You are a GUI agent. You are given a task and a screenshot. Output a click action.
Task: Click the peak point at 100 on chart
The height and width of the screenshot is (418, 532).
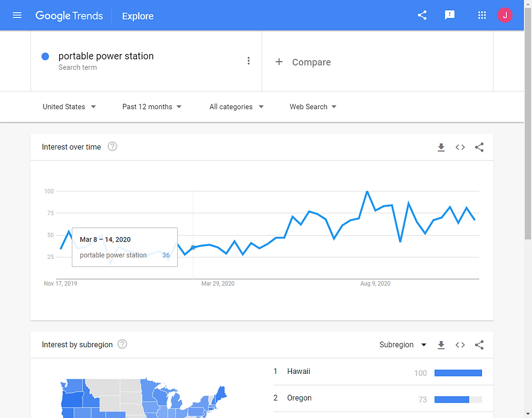[367, 191]
